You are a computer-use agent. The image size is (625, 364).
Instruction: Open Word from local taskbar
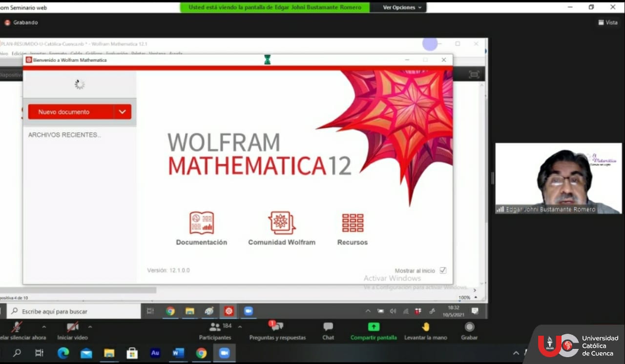click(178, 353)
